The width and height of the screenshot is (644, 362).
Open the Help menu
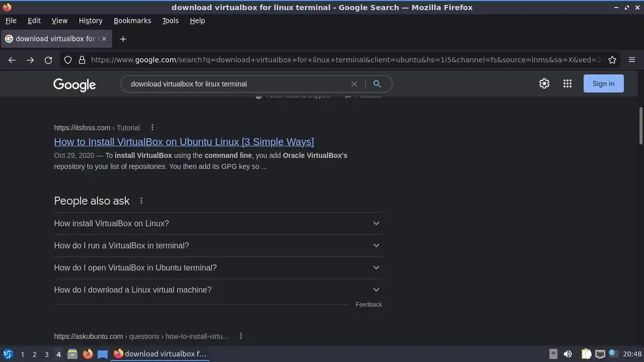pos(197,21)
